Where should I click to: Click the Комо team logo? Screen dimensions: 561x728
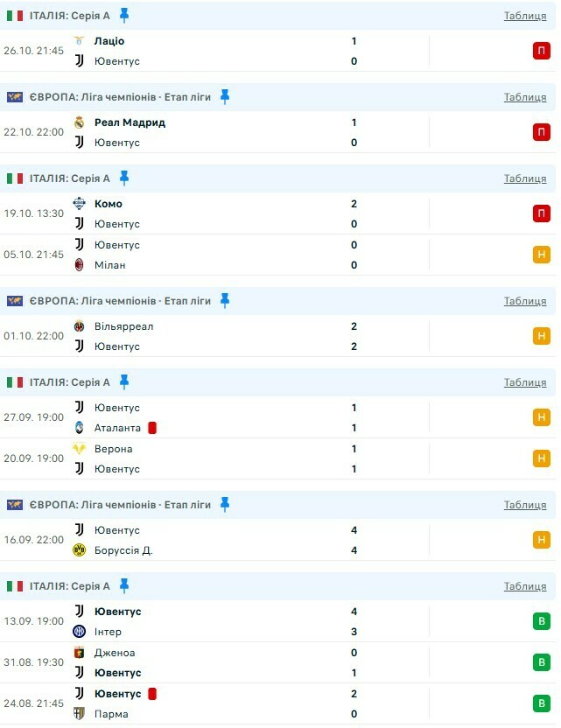(x=80, y=204)
